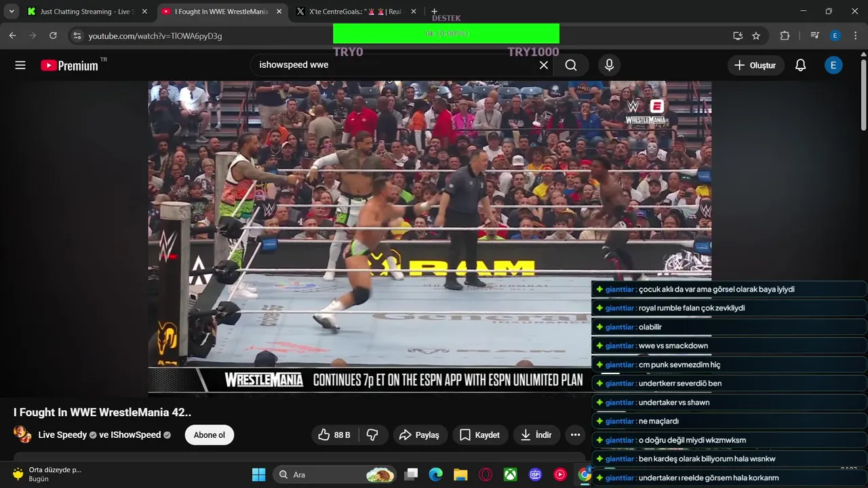Click the Windows taskbar 'Ara' search box
The width and height of the screenshot is (868, 488).
click(336, 474)
